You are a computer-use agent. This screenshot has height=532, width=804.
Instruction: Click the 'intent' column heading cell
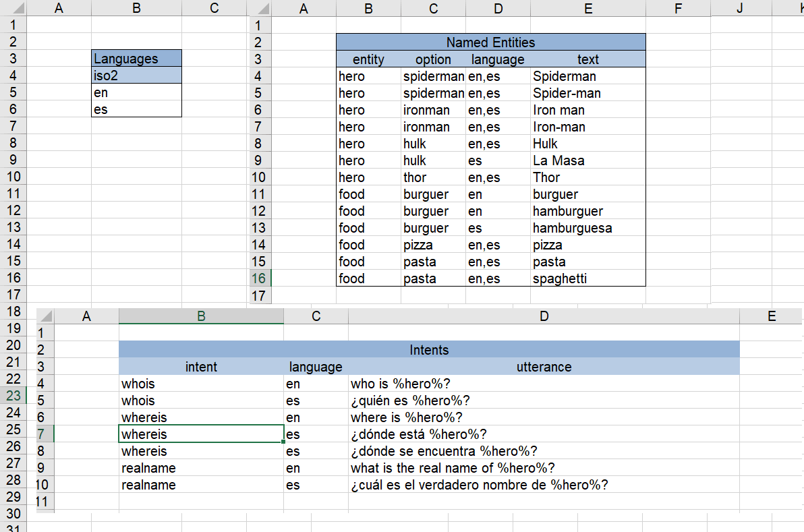[201, 366]
